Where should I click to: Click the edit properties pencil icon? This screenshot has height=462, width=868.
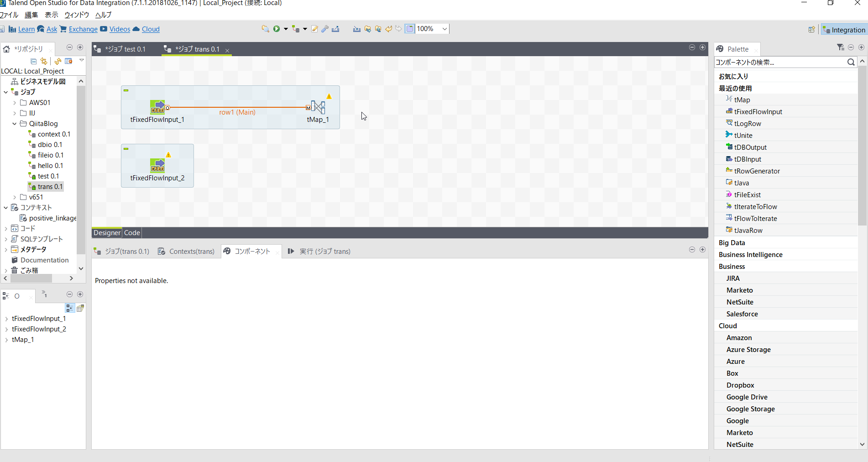click(x=314, y=28)
